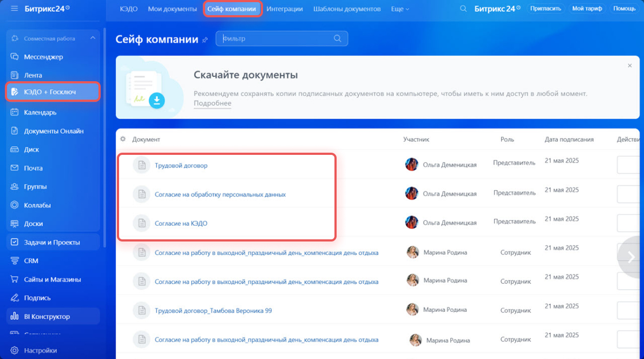Click the Пригласить button

[x=546, y=9]
